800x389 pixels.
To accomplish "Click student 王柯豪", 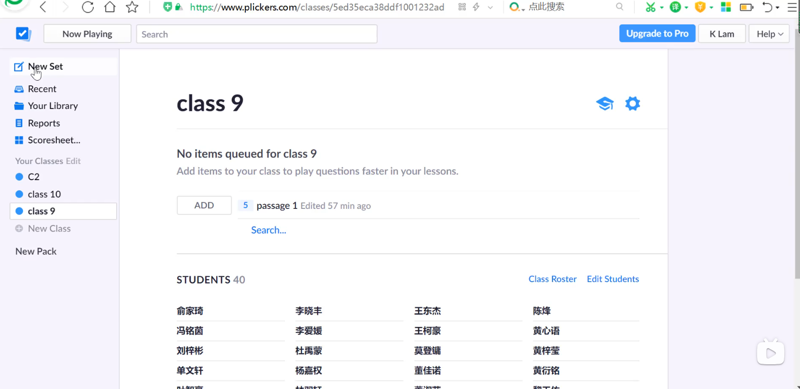I will pos(428,331).
